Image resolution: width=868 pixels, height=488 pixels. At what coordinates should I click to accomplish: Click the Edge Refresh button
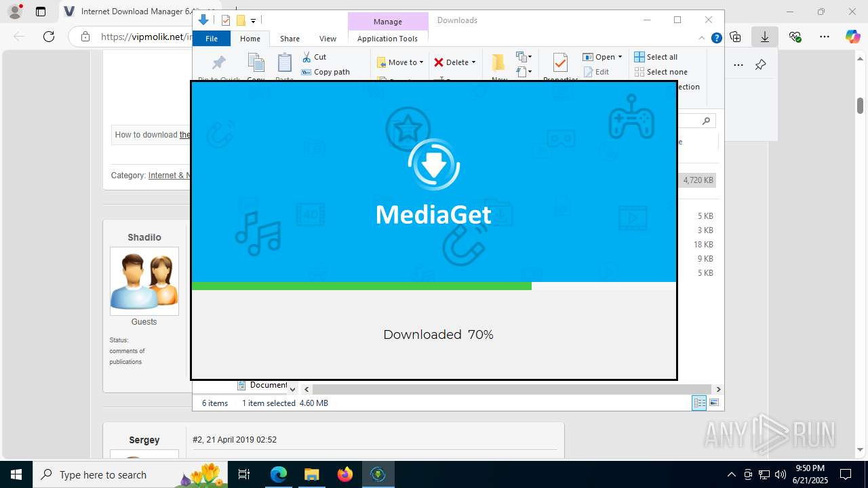[48, 37]
